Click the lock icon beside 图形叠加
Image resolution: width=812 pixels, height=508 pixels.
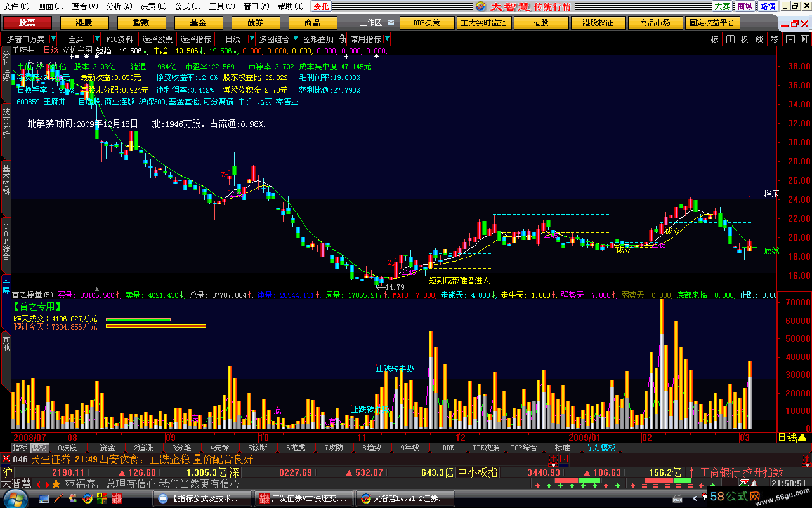[342, 39]
